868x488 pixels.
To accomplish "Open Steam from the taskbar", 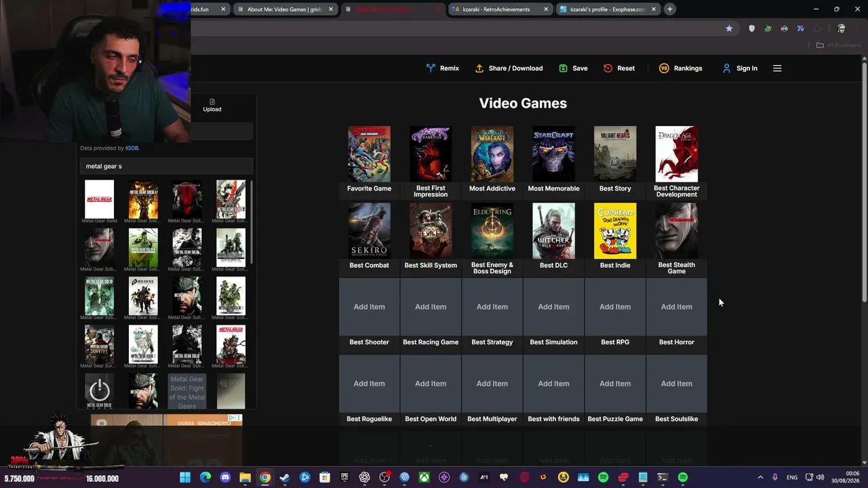I will pyautogui.click(x=285, y=478).
